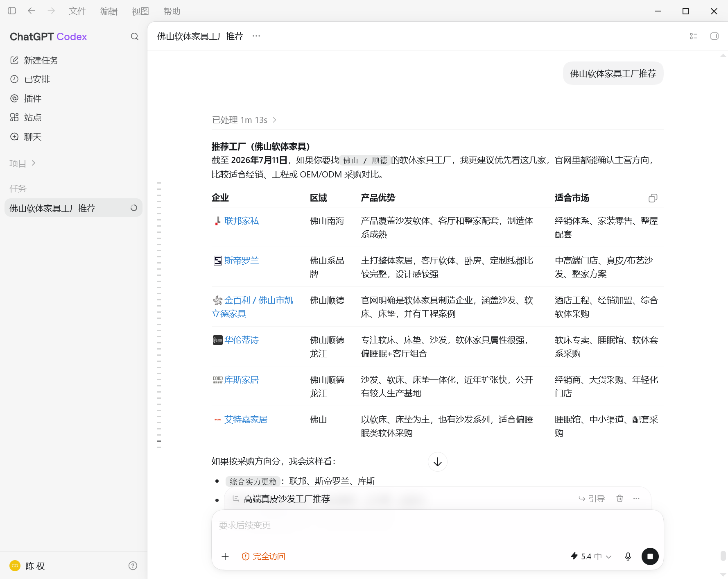728x579 pixels.
Task: Open the 陈 权 user account
Action: point(28,566)
